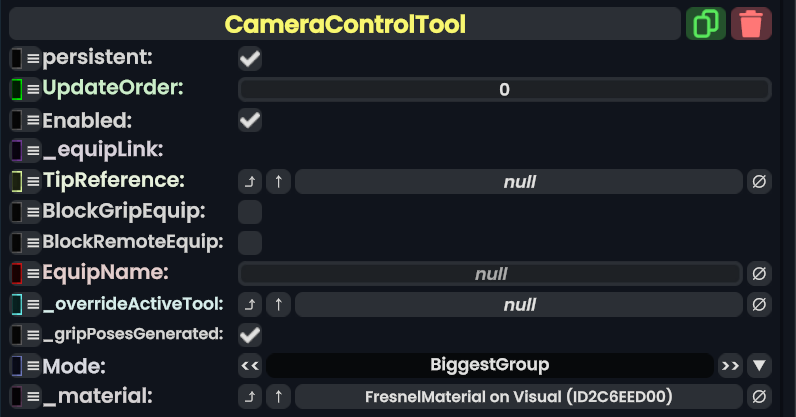Click the up arrow beside TipReference
This screenshot has width=796, height=417.
(278, 182)
